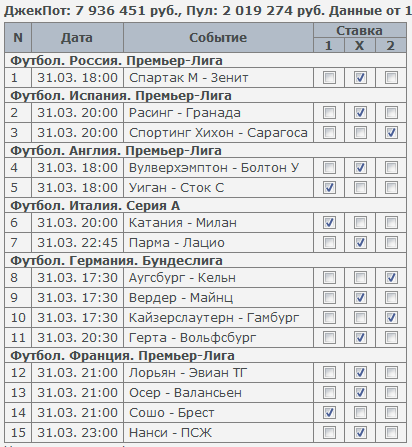This screenshot has width=412, height=447.
Task: Tick the 1 checkbox for Спартак М - Зенит
Action: pos(329,78)
